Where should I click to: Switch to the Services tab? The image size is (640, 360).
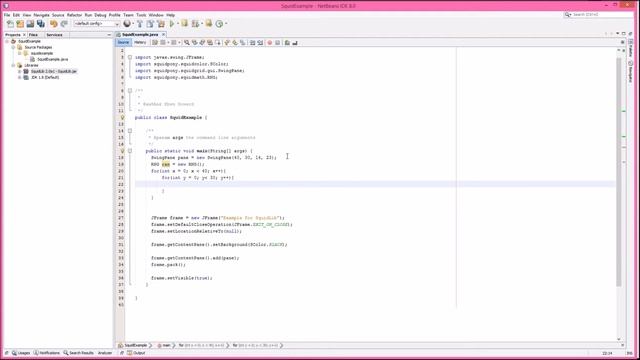pyautogui.click(x=54, y=35)
